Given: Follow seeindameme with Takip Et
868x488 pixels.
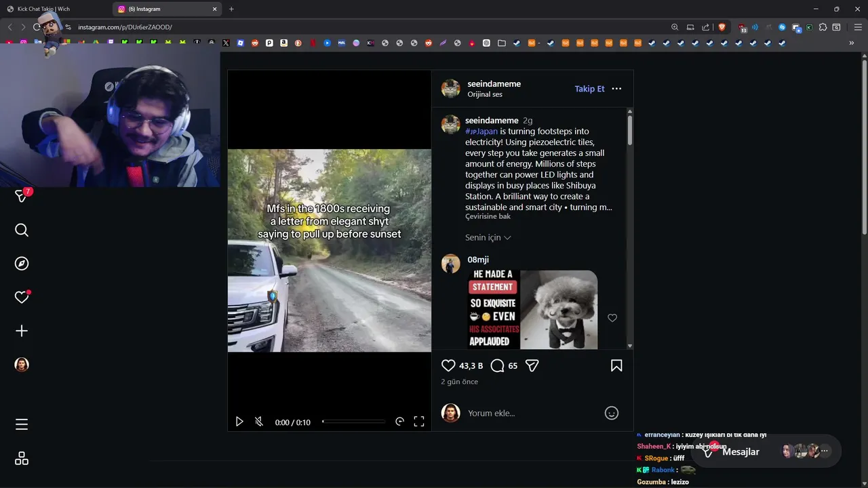Looking at the screenshot, I should pos(589,89).
